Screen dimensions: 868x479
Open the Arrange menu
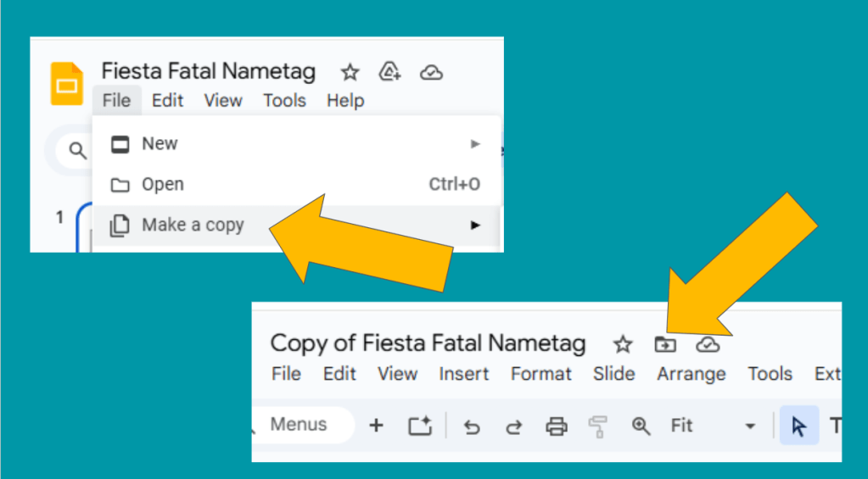point(691,374)
